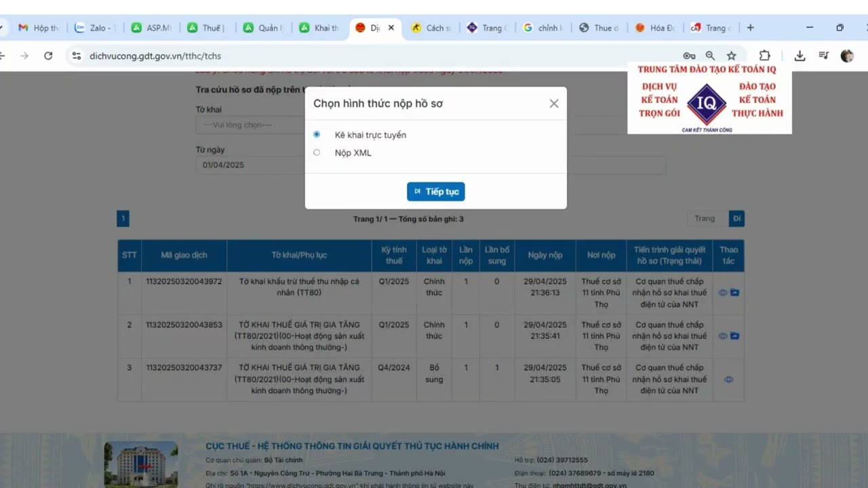
Task: Click the address bar URL dichvucong.gdt.gov.vn
Action: click(x=155, y=56)
